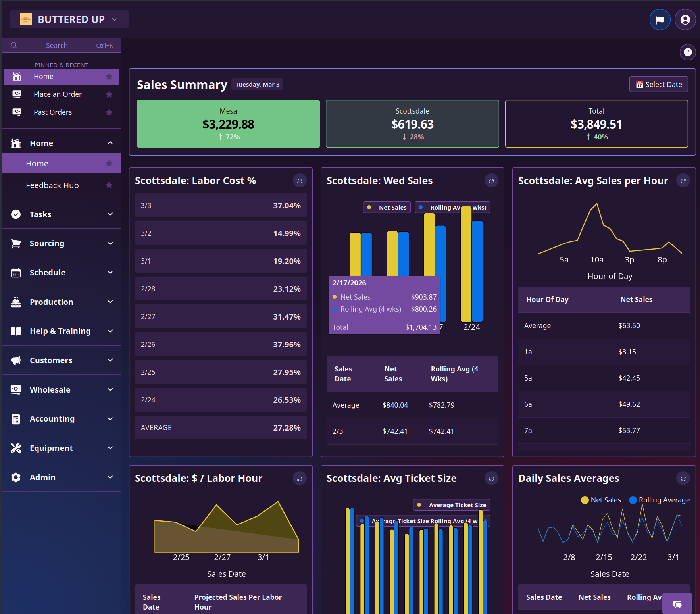
Task: Select Home under Pinned & Recent
Action: (44, 76)
